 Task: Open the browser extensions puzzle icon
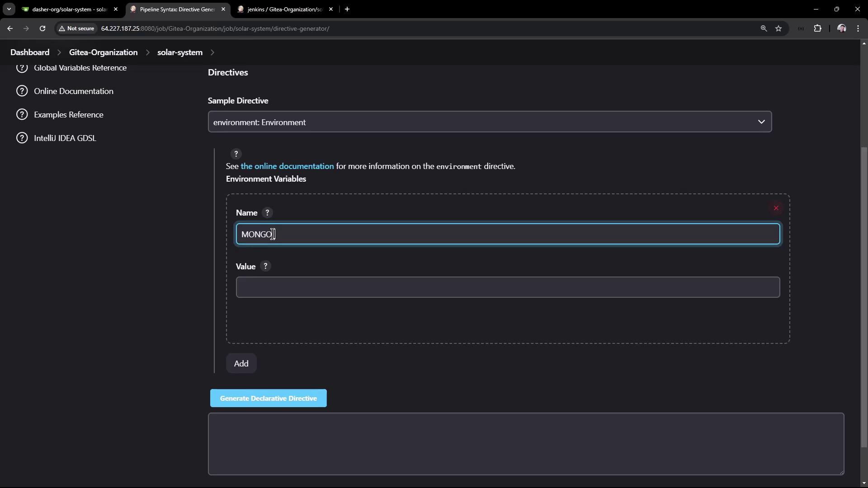tap(817, 28)
